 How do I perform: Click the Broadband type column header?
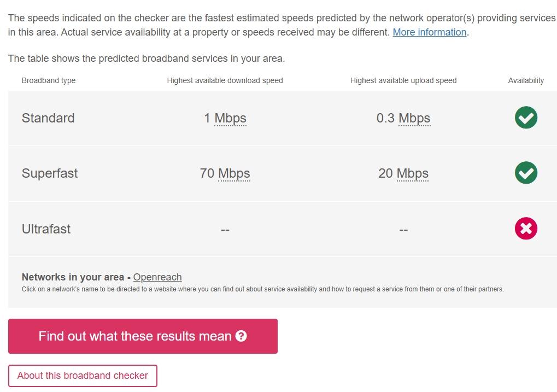48,81
